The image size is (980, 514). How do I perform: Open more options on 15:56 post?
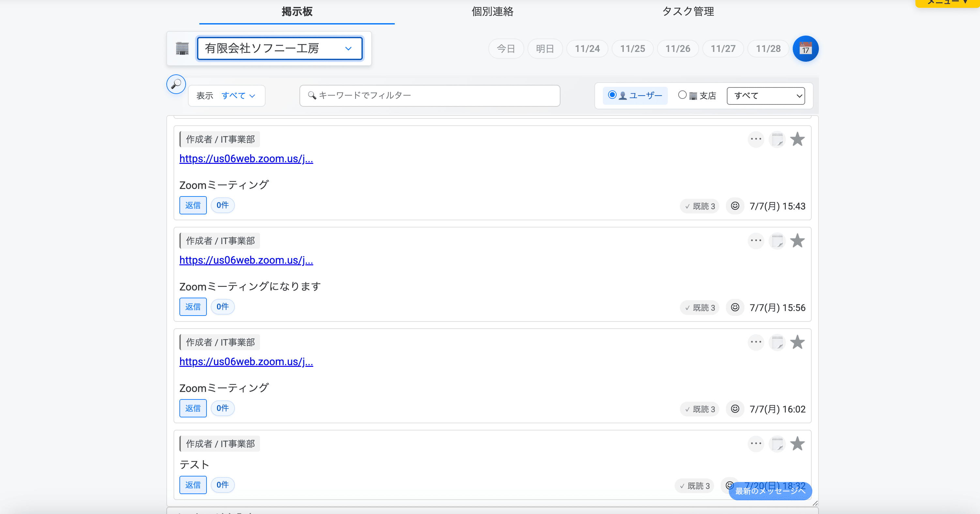pyautogui.click(x=756, y=241)
